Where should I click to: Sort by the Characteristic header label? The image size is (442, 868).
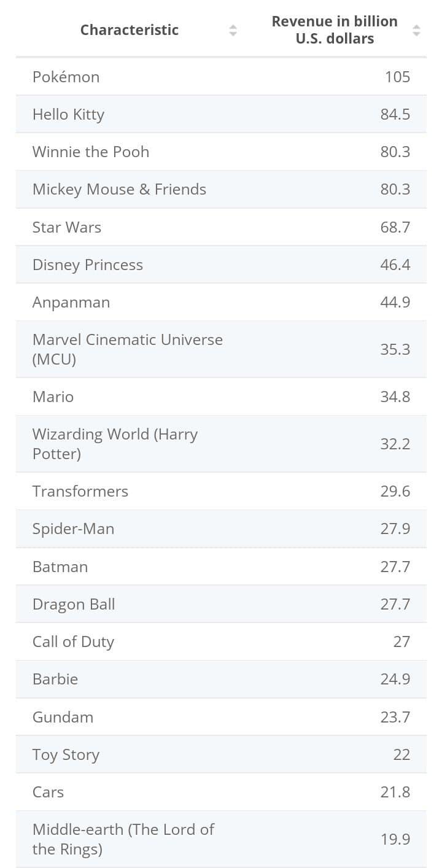[130, 30]
